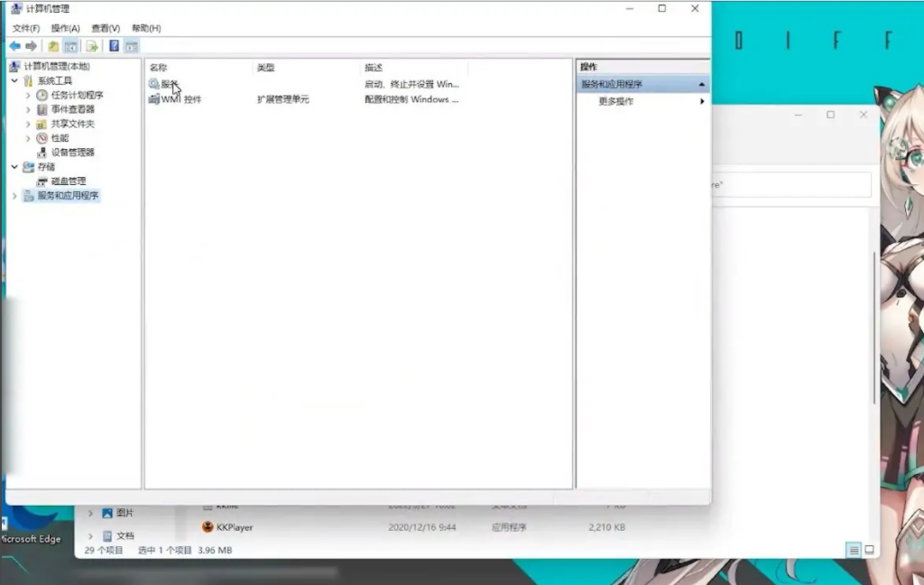Open the 操作(A) menu

[65, 28]
